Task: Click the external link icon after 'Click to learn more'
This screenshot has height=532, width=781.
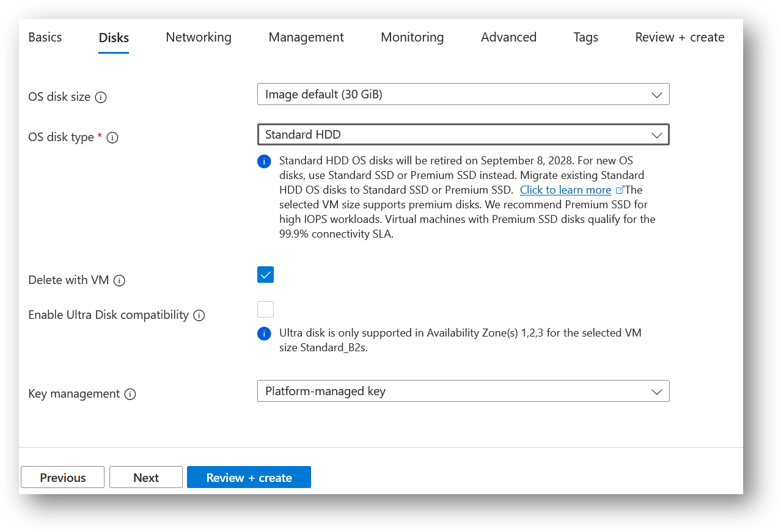Action: [x=620, y=190]
